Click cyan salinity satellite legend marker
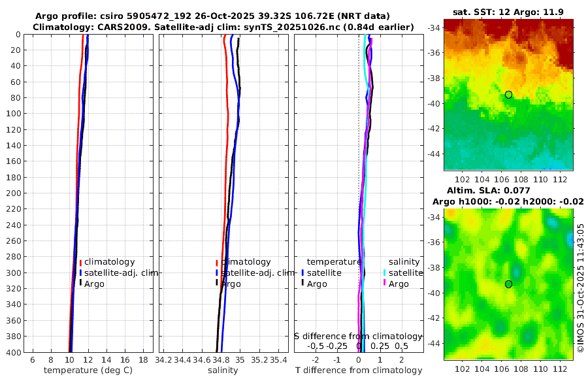This screenshot has height=379, width=588. (x=384, y=272)
